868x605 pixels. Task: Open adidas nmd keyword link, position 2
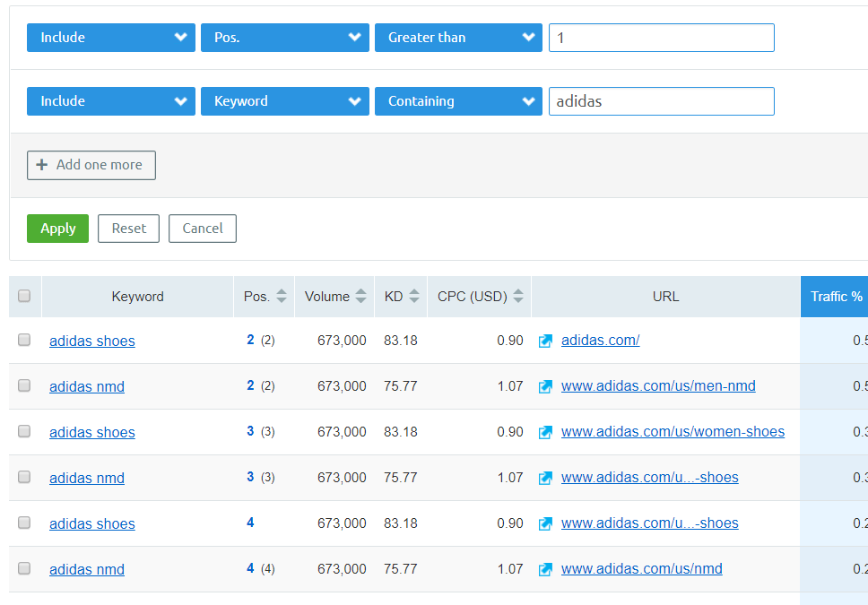tap(87, 387)
